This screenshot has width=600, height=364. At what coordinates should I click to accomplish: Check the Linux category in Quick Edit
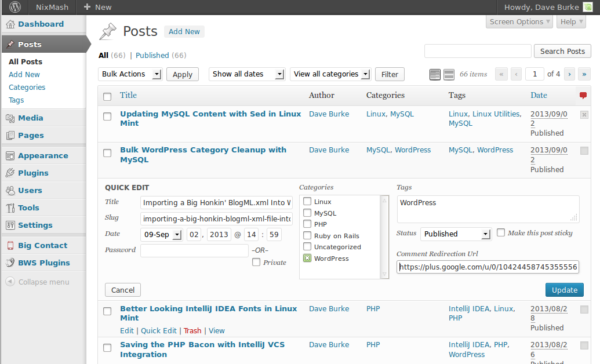[307, 201]
